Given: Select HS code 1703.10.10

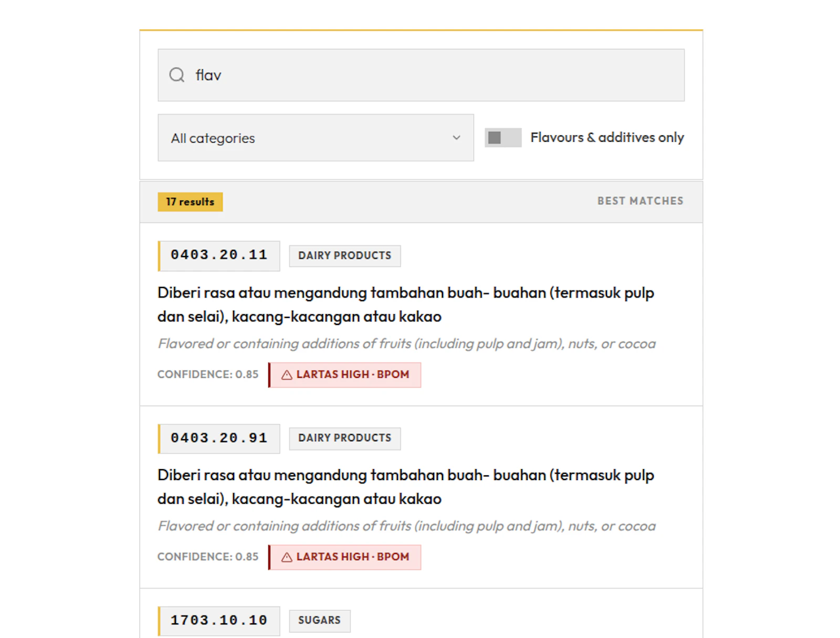Looking at the screenshot, I should pyautogui.click(x=219, y=621).
